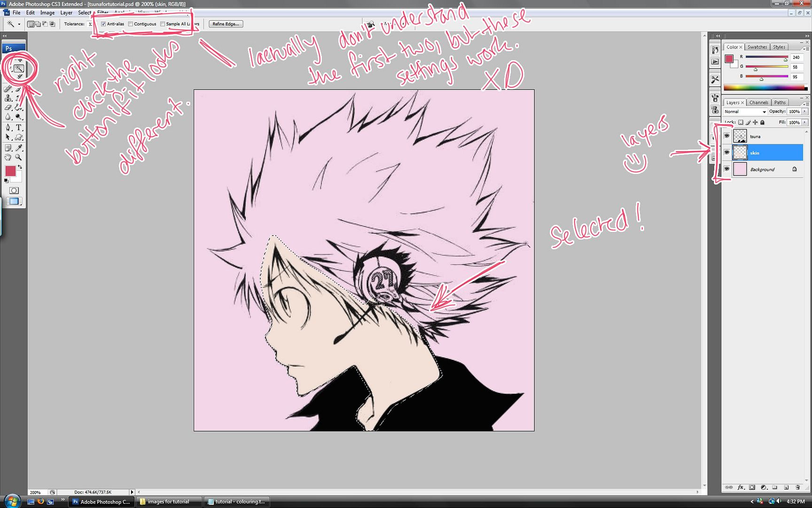
Task: Enable the Contiguous checkbox
Action: [x=131, y=24]
